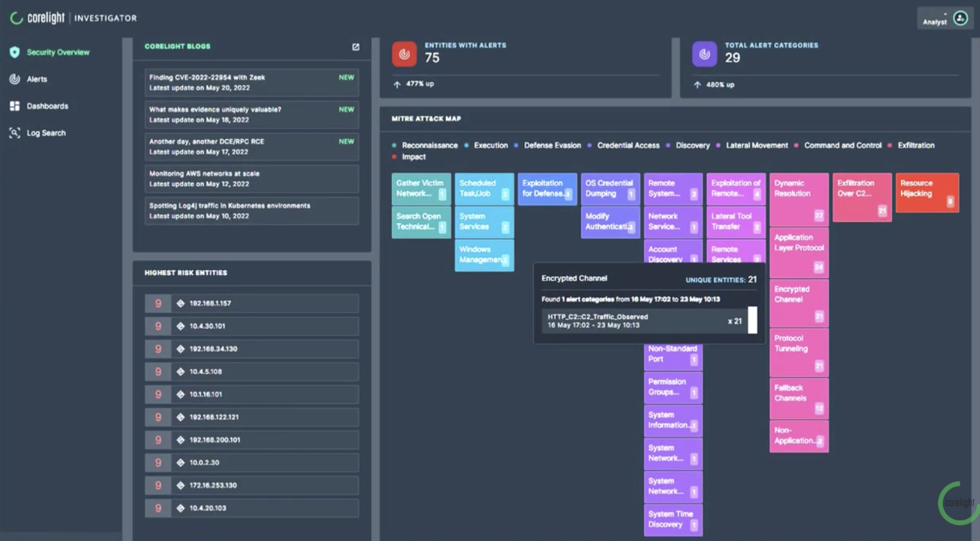Click the Remote System discovery tile
This screenshot has width=980, height=541.
tap(673, 188)
